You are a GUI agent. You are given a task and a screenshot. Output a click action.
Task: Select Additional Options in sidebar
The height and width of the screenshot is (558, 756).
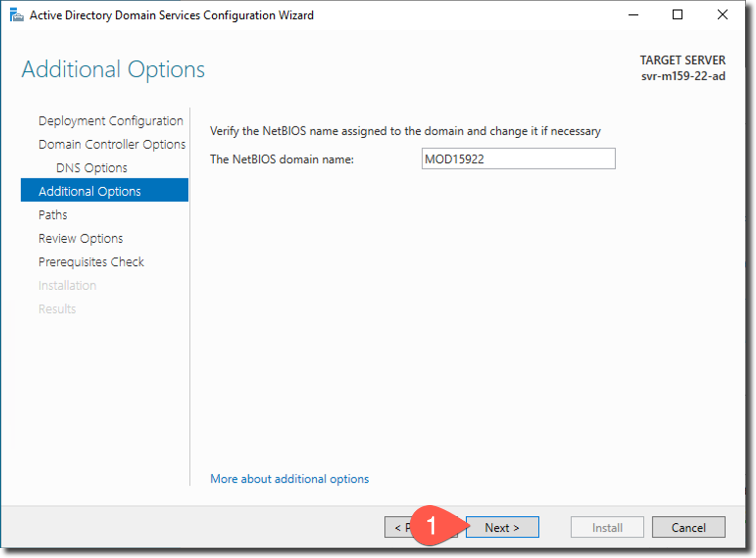(x=104, y=190)
